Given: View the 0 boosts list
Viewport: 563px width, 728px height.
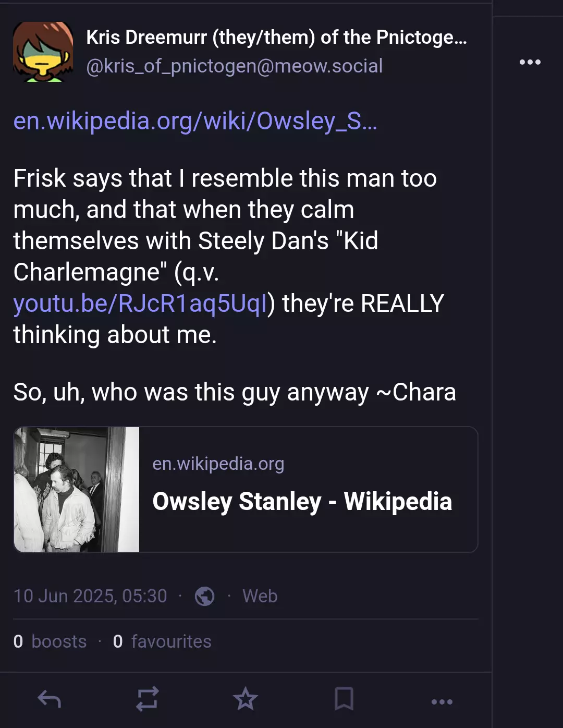Looking at the screenshot, I should pyautogui.click(x=50, y=641).
